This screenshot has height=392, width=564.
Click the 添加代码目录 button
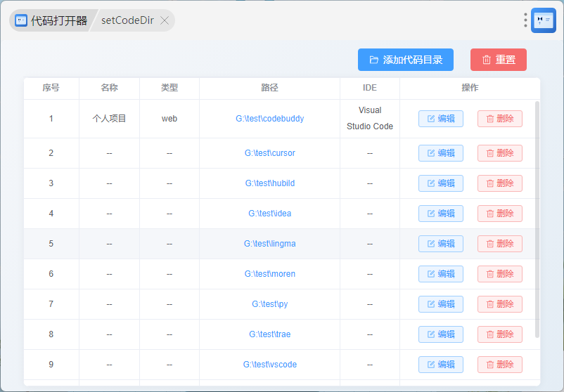pos(405,60)
